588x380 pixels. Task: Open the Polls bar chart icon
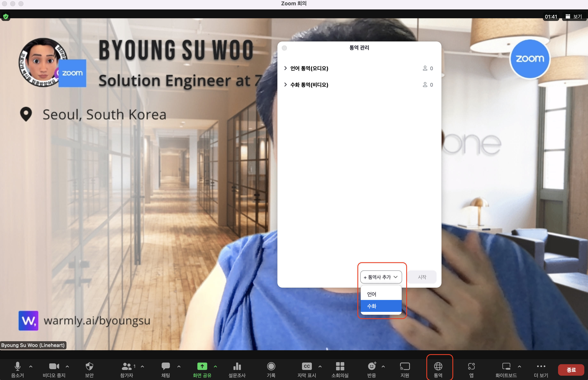pos(237,366)
